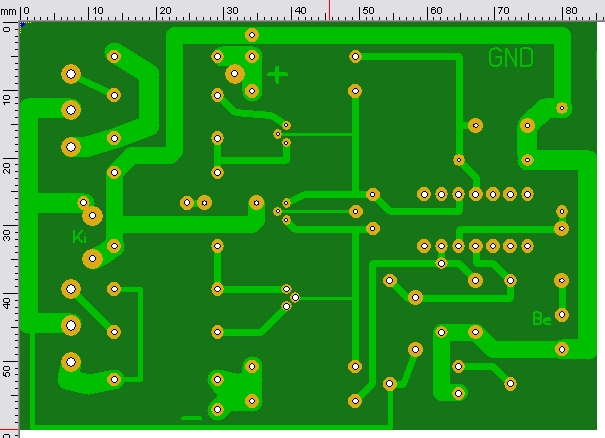Viewport: 605px width, 438px height.
Task: Click the red cursor marker on the horizontal ruler
Action: (x=329, y=10)
